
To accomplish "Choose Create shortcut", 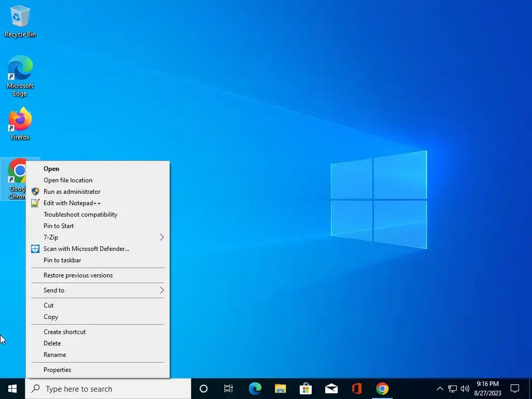I will 98,332.
